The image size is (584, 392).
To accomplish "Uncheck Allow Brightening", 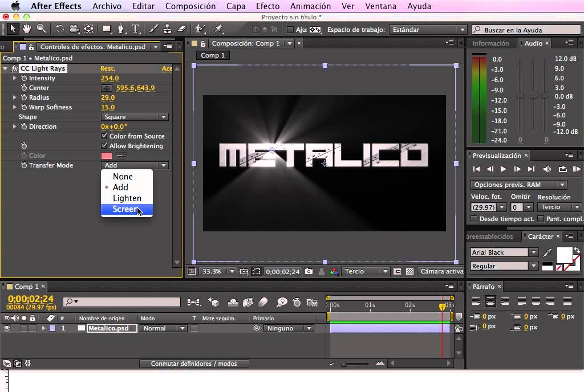I will pos(104,146).
